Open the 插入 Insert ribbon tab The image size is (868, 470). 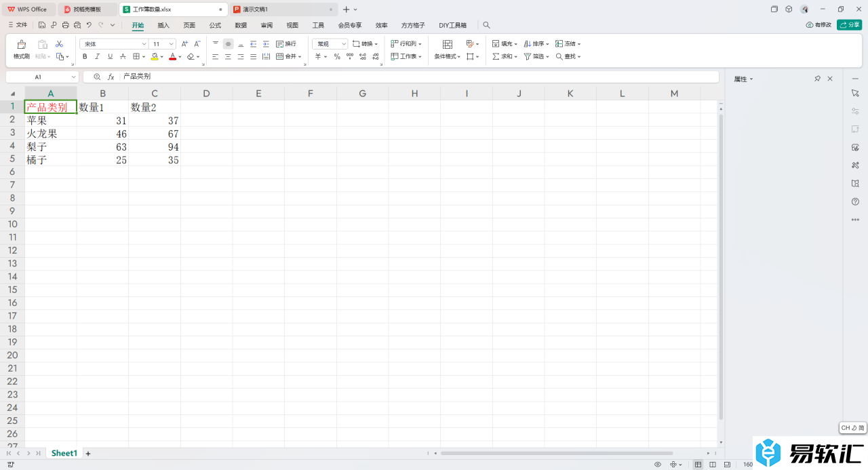click(163, 25)
